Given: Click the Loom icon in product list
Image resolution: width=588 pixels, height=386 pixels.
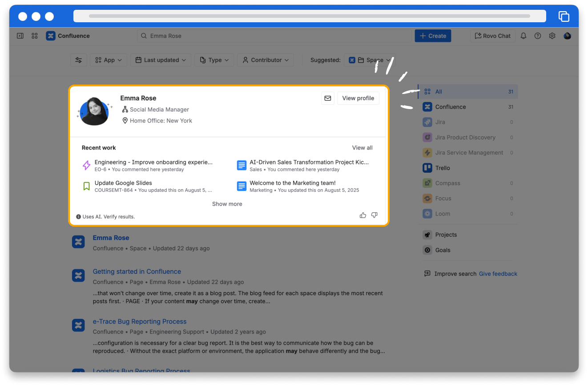Looking at the screenshot, I should click(x=427, y=214).
